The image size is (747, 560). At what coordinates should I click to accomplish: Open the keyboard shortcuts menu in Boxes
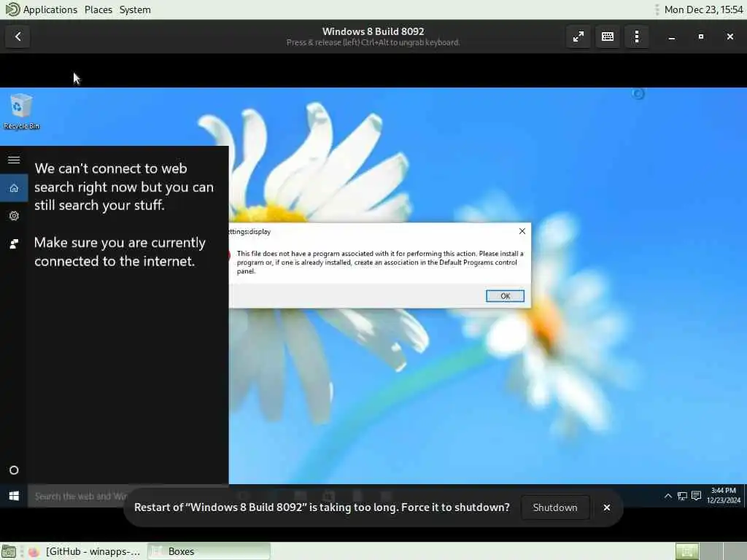(608, 36)
